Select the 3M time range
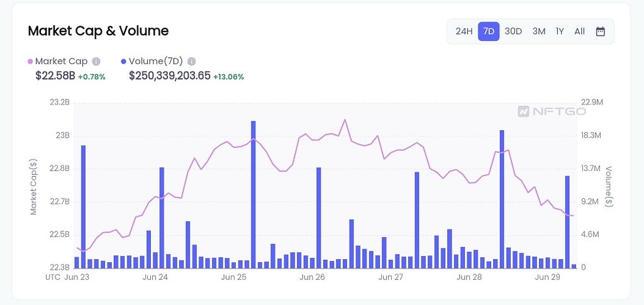Screen dimensions: 644x305 [x=539, y=31]
